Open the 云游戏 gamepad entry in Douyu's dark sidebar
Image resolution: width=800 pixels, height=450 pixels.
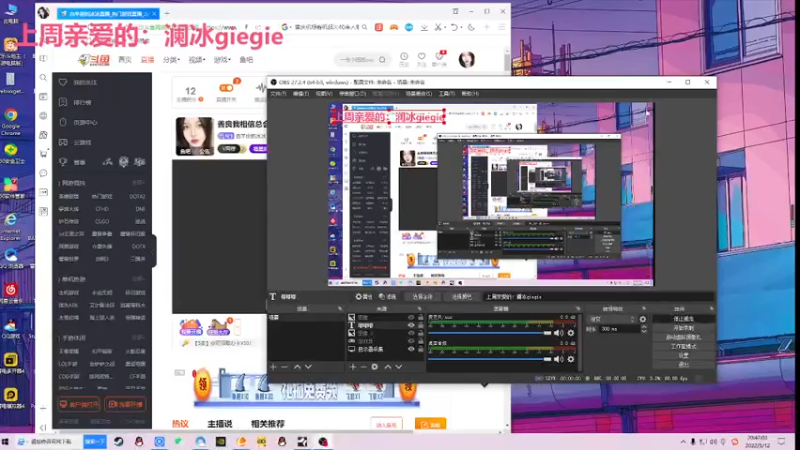[77, 142]
